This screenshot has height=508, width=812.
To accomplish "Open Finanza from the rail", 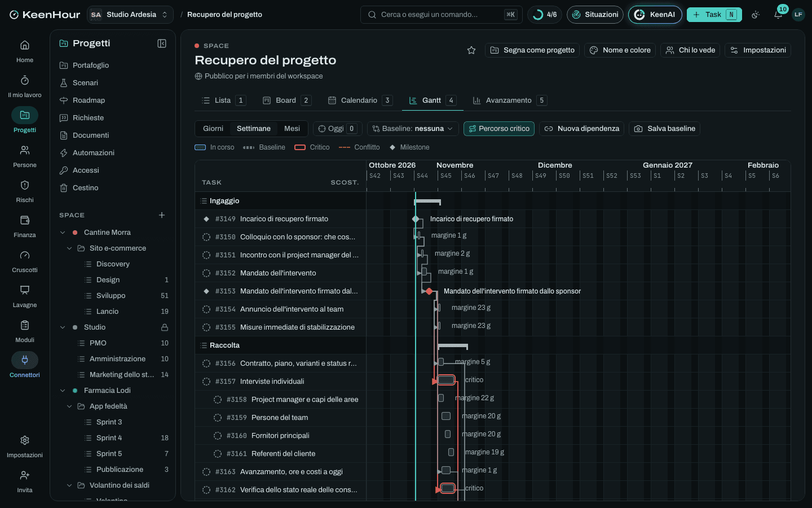I will coord(25,226).
